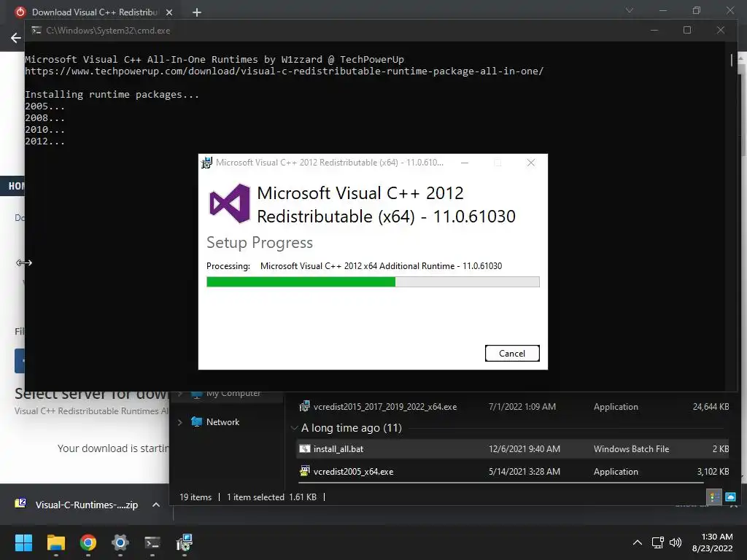Open download options chevron for zip
This screenshot has height=560, width=747.
pos(156,505)
